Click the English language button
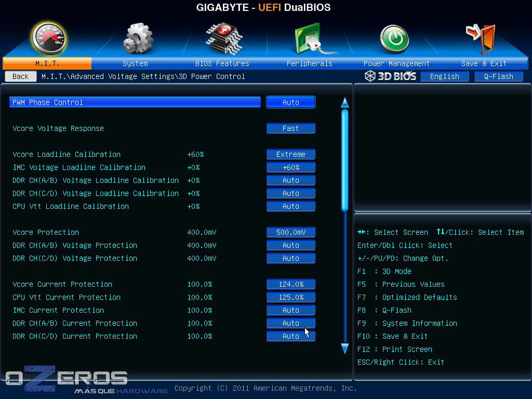 [444, 76]
